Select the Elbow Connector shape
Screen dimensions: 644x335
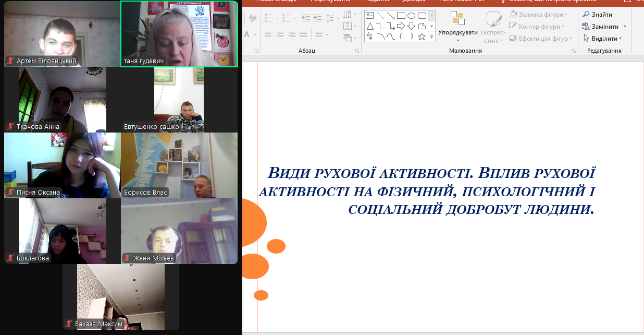(x=380, y=26)
